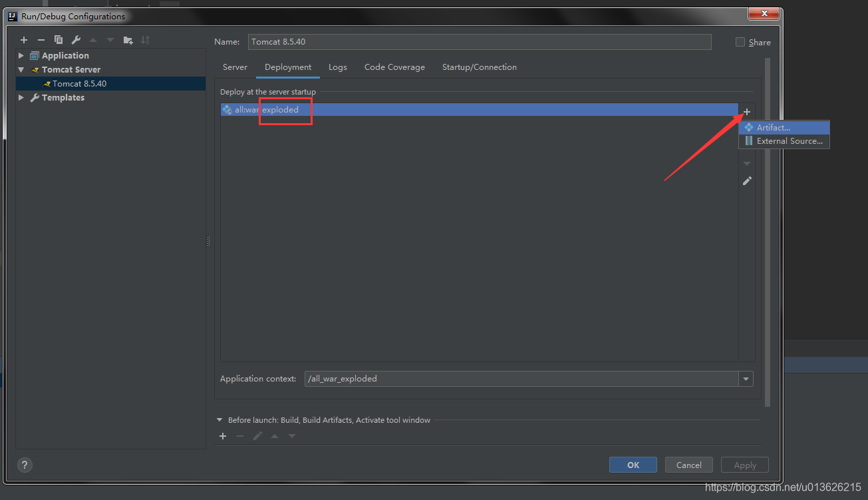Collapse the Before launch section
The height and width of the screenshot is (500, 868).
coord(220,420)
